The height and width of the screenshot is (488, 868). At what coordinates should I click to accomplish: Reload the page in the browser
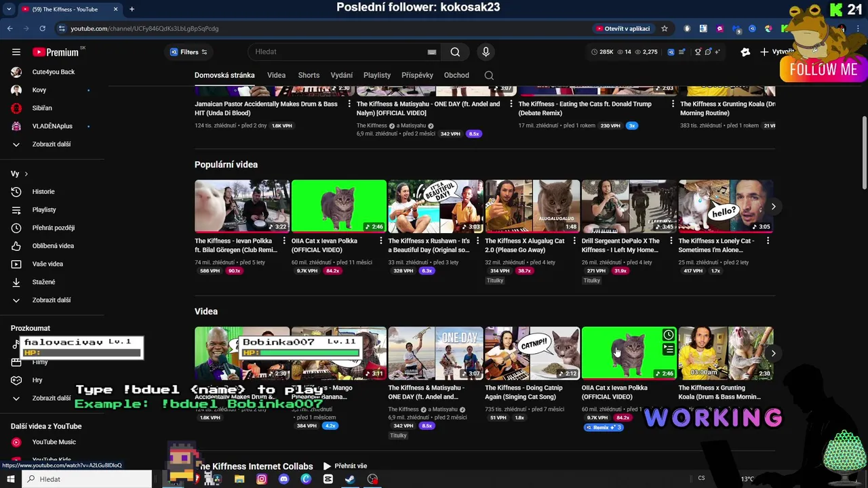(42, 28)
